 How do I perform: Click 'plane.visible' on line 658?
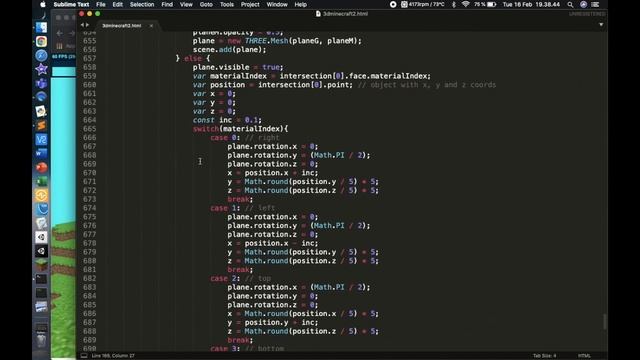tap(221, 67)
